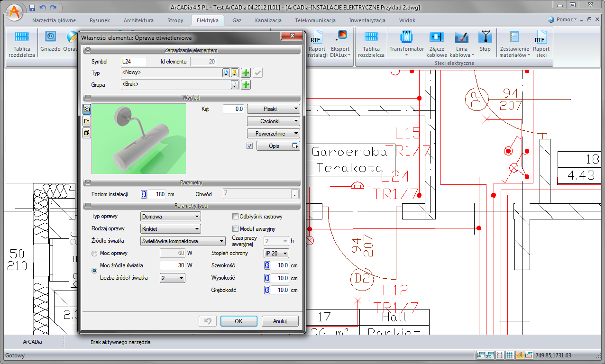The height and width of the screenshot is (364, 605).
Task: Select the Moc oprawy radio button
Action: [x=94, y=254]
